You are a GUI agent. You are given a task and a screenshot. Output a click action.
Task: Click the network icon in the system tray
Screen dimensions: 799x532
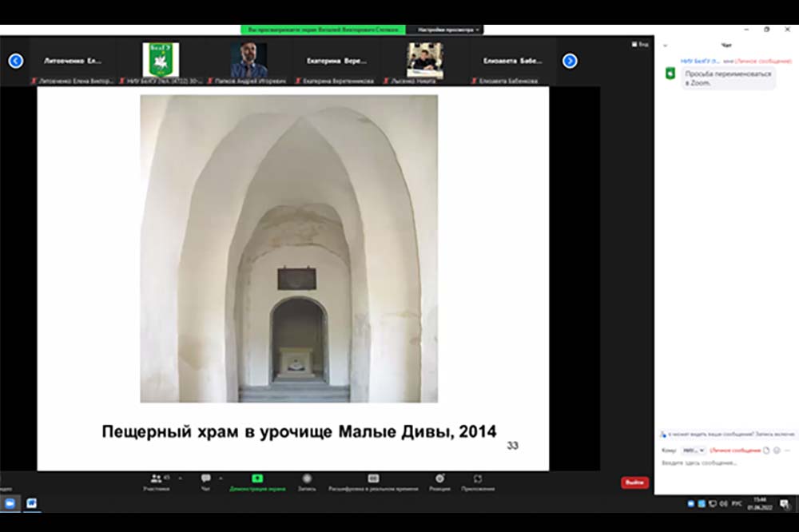pyautogui.click(x=713, y=503)
